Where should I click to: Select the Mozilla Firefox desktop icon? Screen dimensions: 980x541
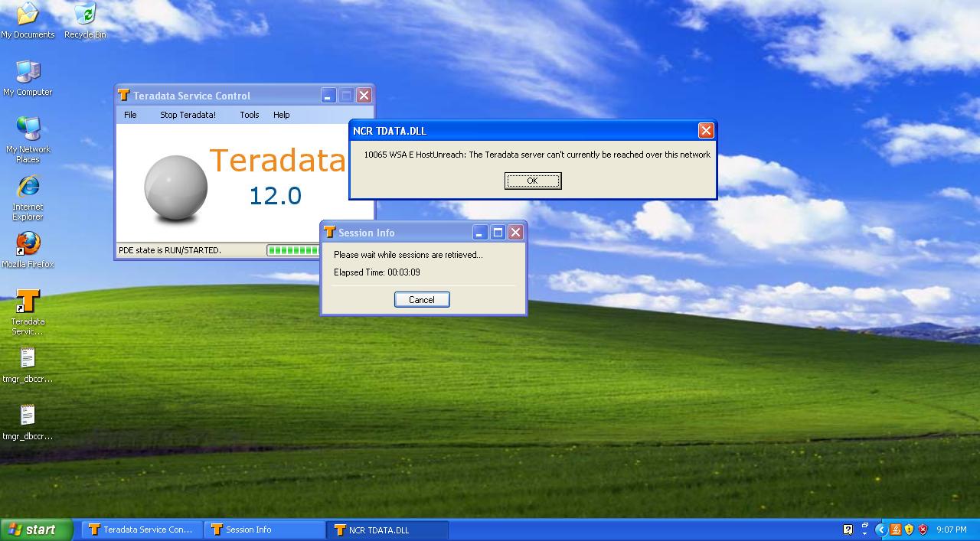coord(28,249)
